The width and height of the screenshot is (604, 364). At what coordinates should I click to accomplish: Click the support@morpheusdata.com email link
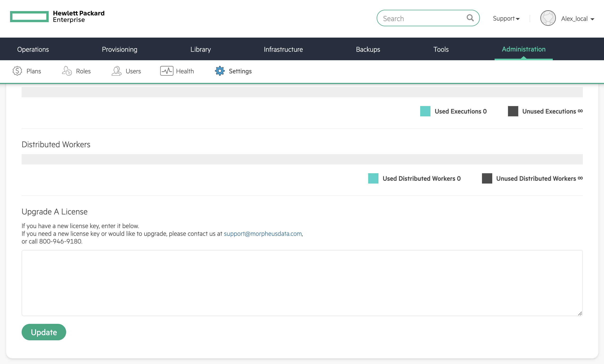pyautogui.click(x=263, y=233)
